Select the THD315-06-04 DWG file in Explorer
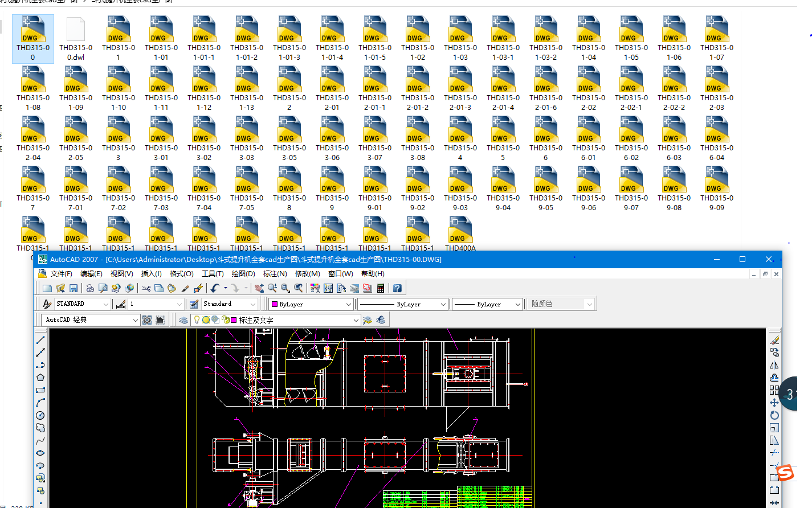 (717, 139)
